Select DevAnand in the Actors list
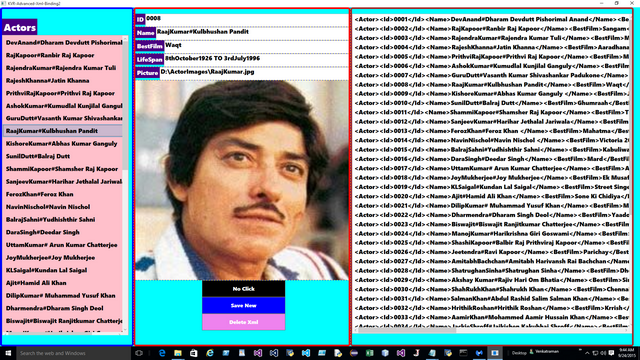 [64, 42]
